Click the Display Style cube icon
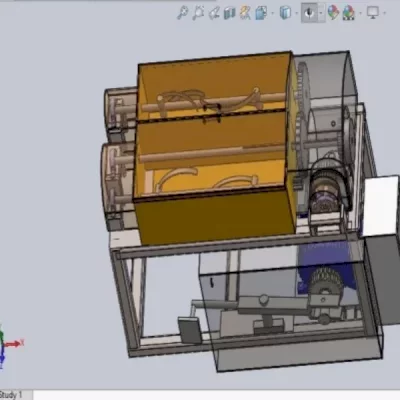Screen dimensions: 400x400 [x=285, y=13]
